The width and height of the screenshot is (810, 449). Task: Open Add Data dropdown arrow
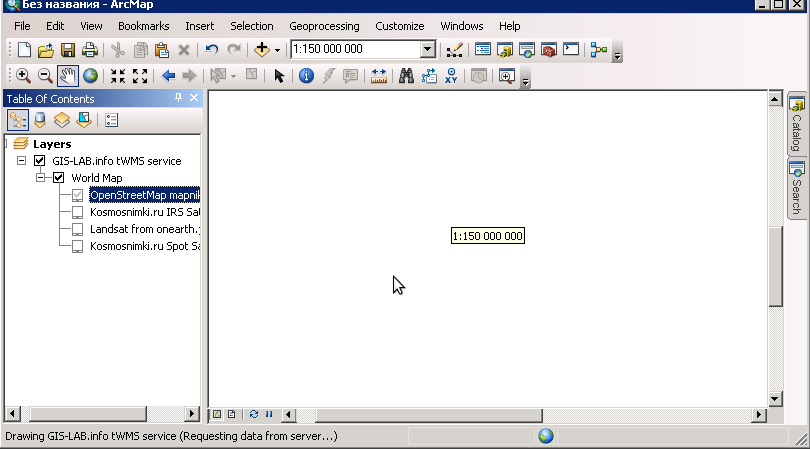[x=277, y=50]
